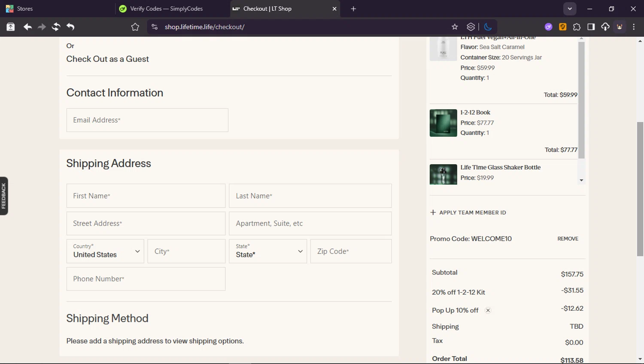Click Life Time Glass Shaker Bottle name
This screenshot has width=644, height=364.
(x=500, y=167)
